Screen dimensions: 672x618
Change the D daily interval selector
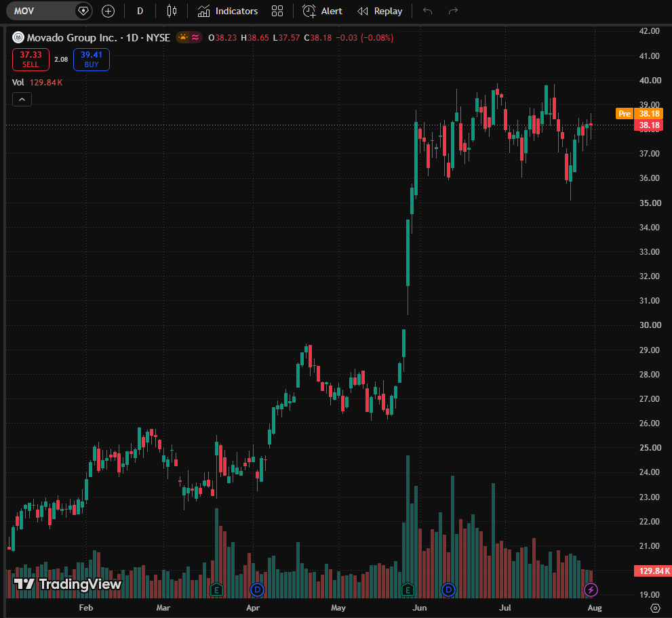tap(140, 11)
